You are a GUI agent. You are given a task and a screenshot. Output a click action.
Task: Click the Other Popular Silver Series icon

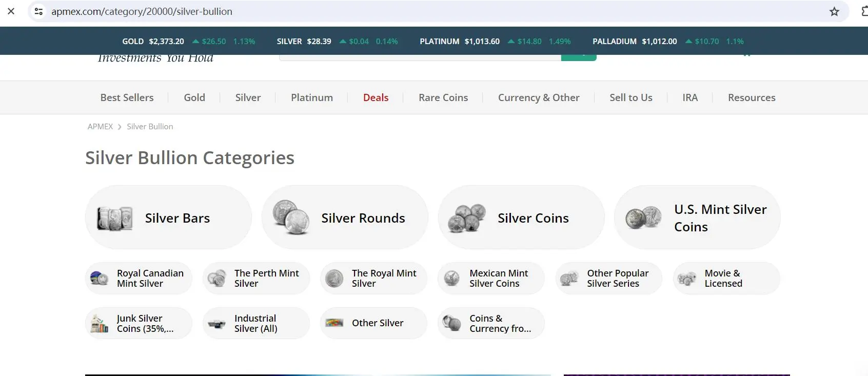(569, 279)
